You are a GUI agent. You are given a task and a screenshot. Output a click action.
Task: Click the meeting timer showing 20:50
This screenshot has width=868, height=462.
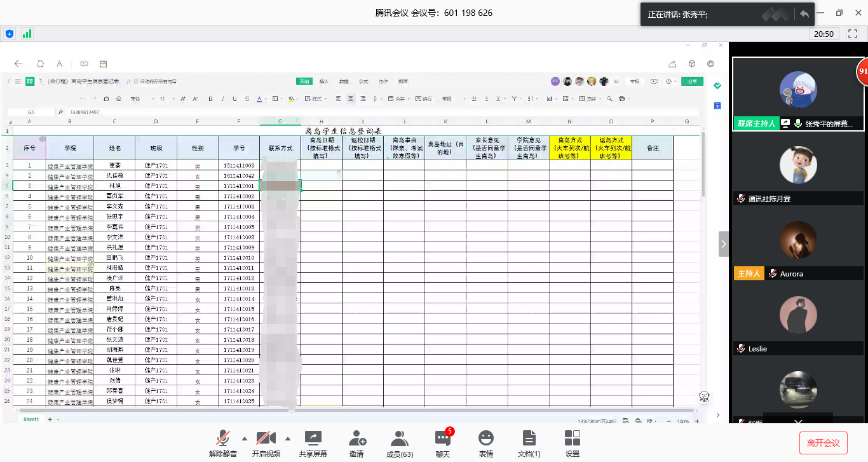(x=824, y=34)
